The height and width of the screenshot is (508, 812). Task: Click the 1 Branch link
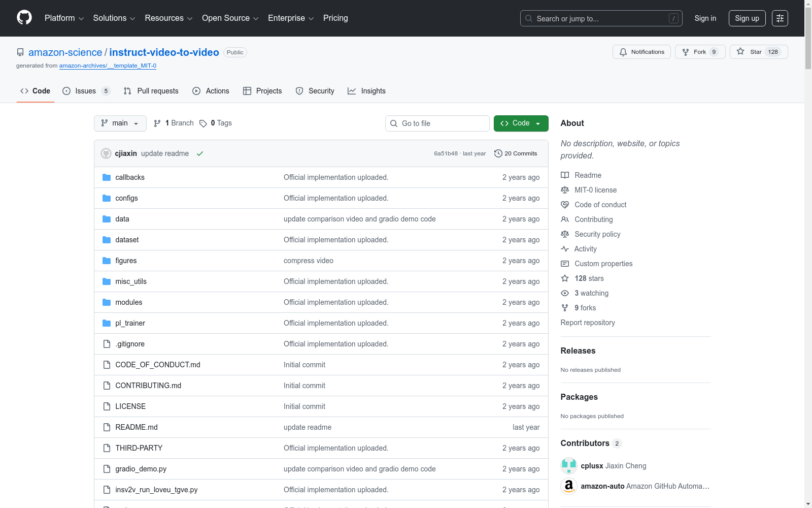pyautogui.click(x=174, y=123)
